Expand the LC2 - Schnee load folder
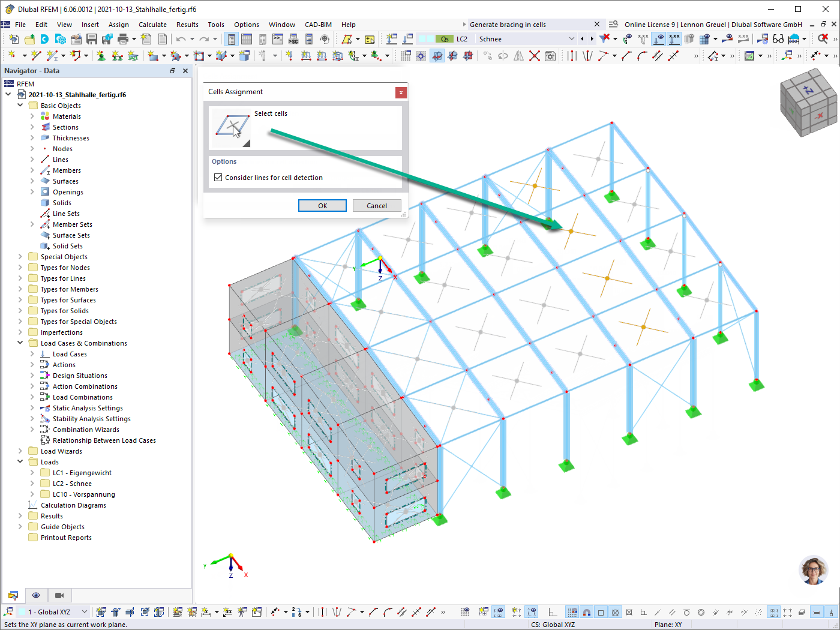This screenshot has height=630, width=840. click(x=32, y=484)
